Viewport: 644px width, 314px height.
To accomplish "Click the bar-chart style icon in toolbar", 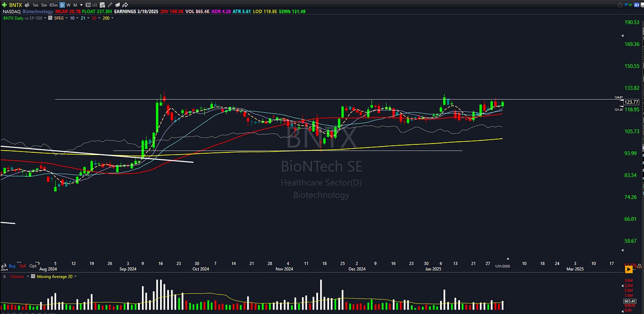I will click(95, 5).
